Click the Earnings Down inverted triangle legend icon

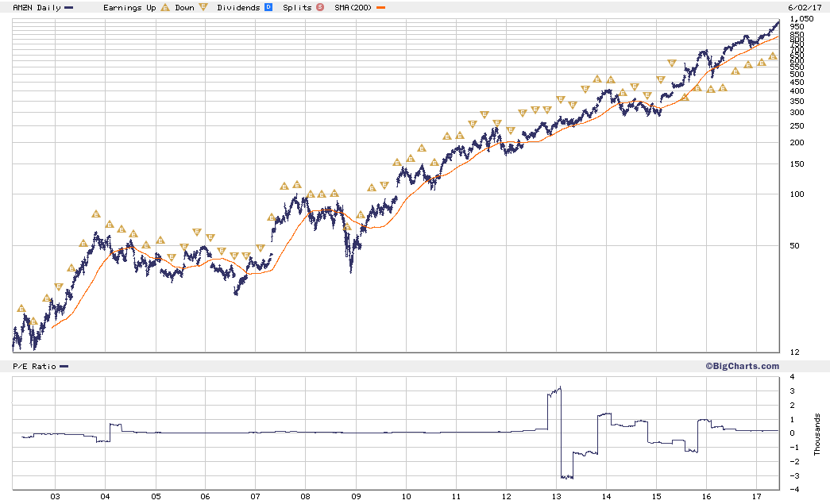pyautogui.click(x=203, y=7)
